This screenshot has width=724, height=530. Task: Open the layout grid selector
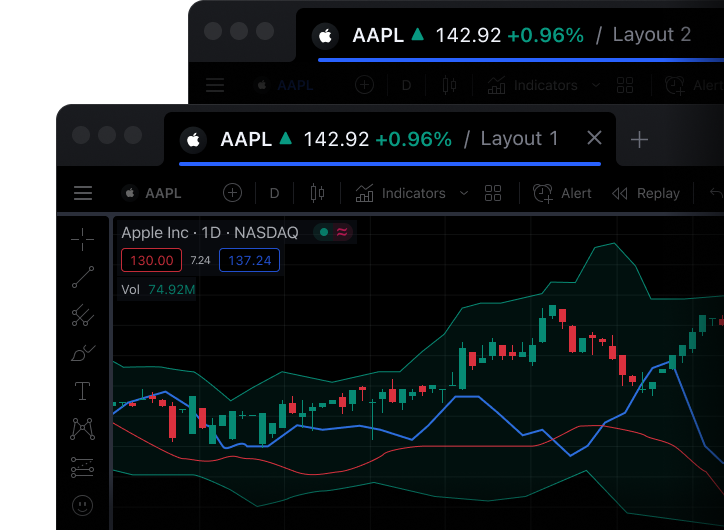[492, 193]
